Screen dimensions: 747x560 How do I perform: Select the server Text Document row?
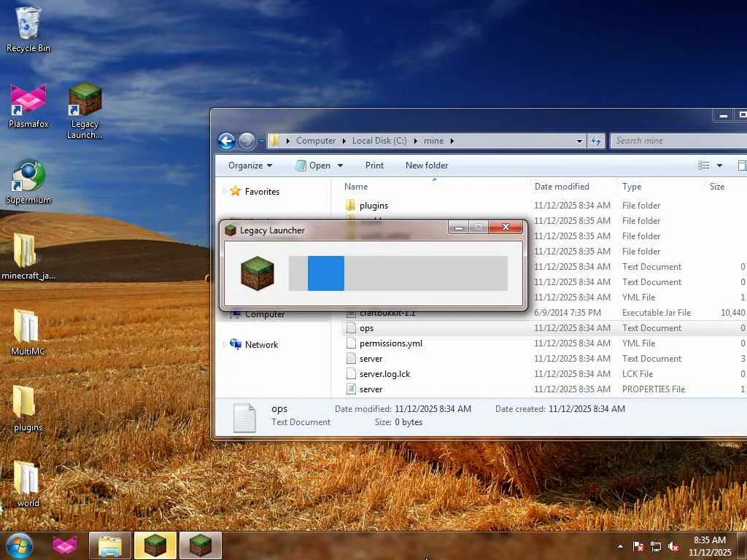[x=544, y=359]
